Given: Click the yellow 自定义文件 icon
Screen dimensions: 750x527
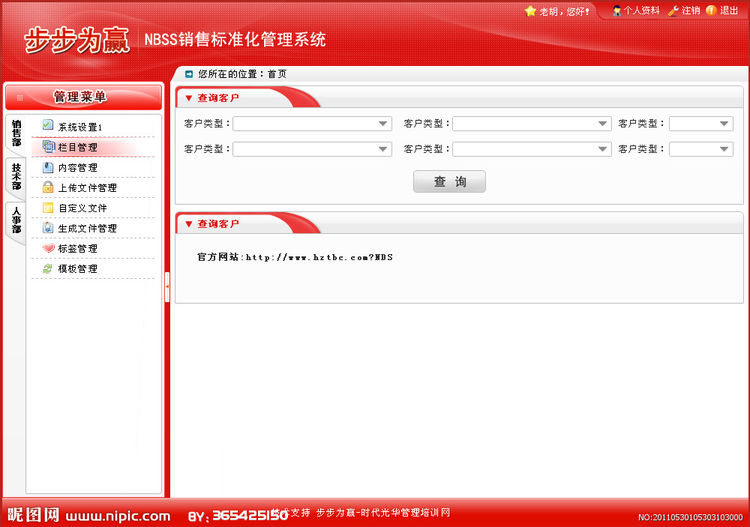Looking at the screenshot, I should pos(48,208).
